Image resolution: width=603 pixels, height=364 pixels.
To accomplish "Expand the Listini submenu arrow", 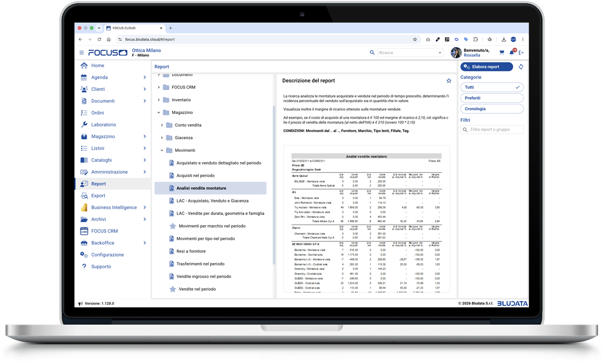I will [x=144, y=148].
